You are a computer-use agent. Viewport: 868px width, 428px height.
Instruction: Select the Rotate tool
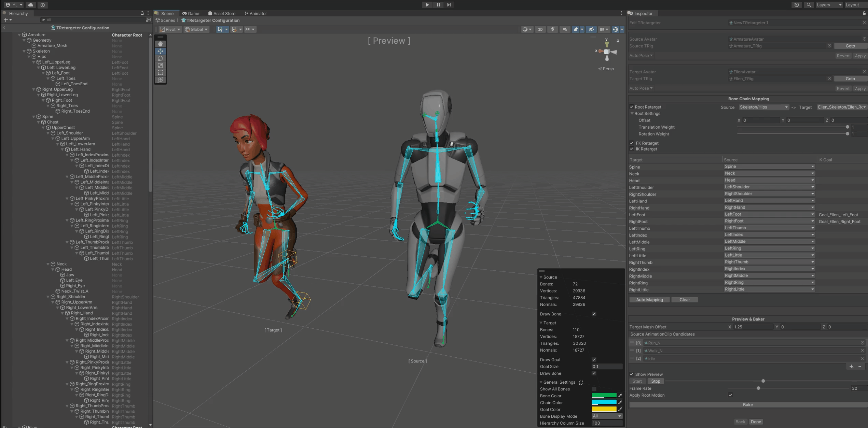tap(160, 58)
